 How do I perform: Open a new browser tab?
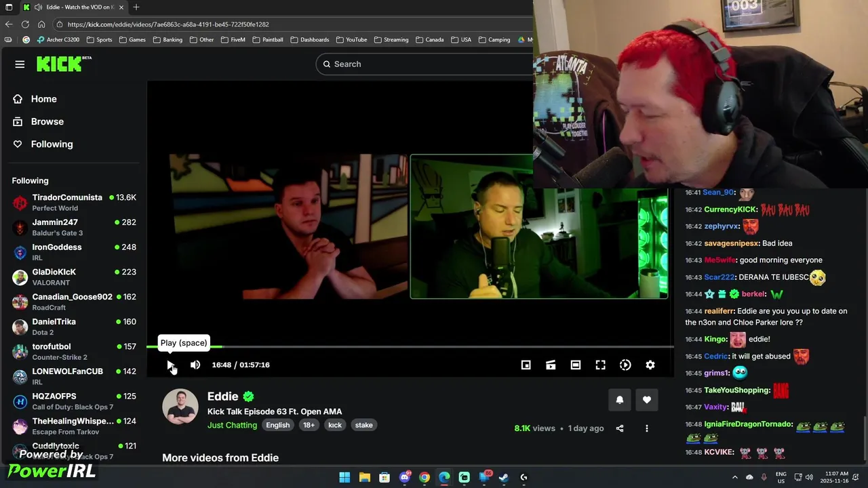click(x=136, y=7)
